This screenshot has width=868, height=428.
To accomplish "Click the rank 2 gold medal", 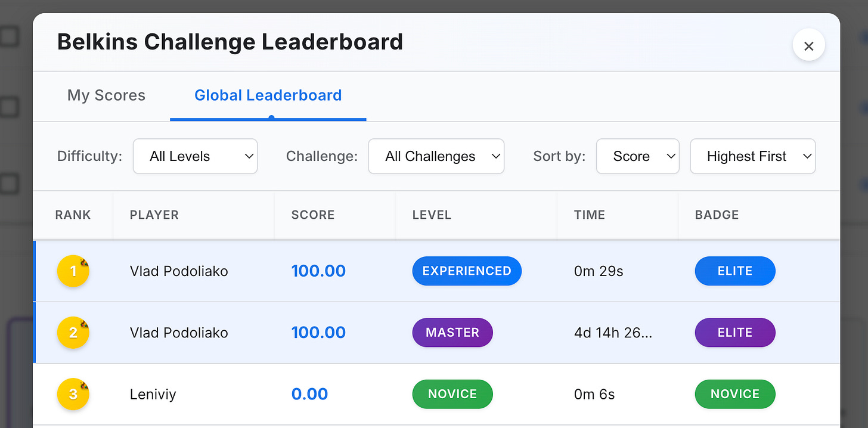I will pos(73,333).
